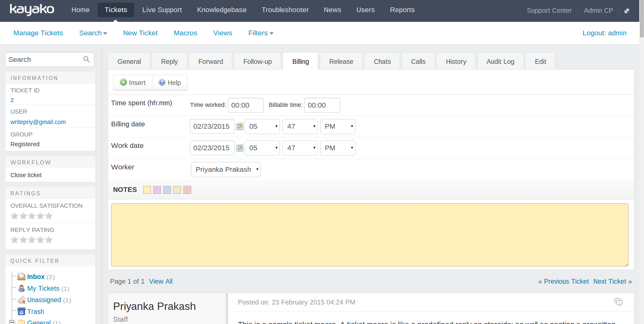Open the Billing date hour dropdown
The height and width of the screenshot is (324, 644).
click(x=262, y=126)
